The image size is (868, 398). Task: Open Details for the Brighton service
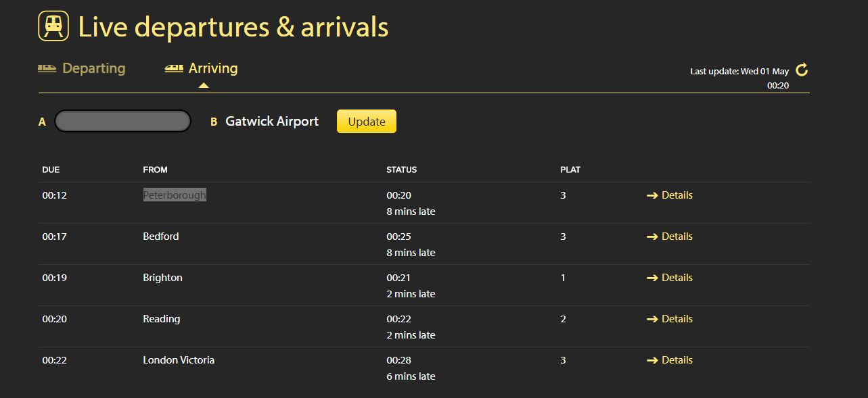pyautogui.click(x=677, y=278)
